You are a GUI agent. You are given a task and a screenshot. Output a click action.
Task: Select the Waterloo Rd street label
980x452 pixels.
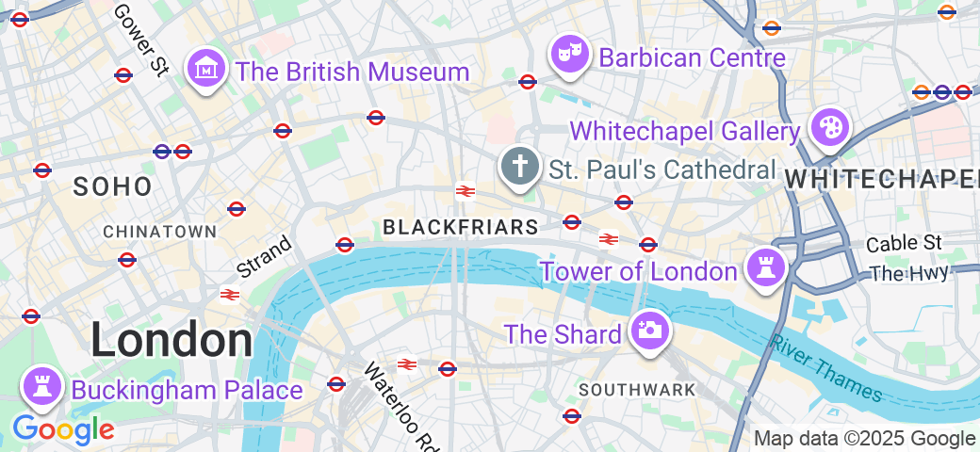[400, 406]
